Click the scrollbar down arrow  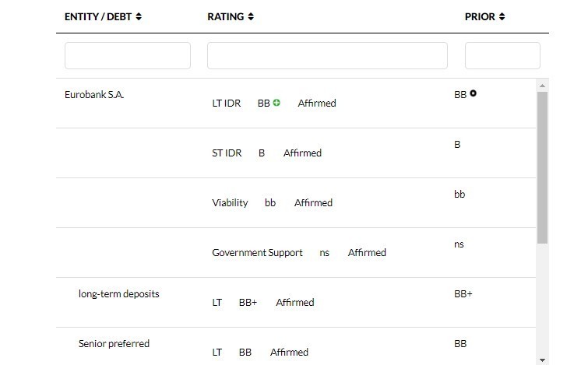pyautogui.click(x=543, y=360)
